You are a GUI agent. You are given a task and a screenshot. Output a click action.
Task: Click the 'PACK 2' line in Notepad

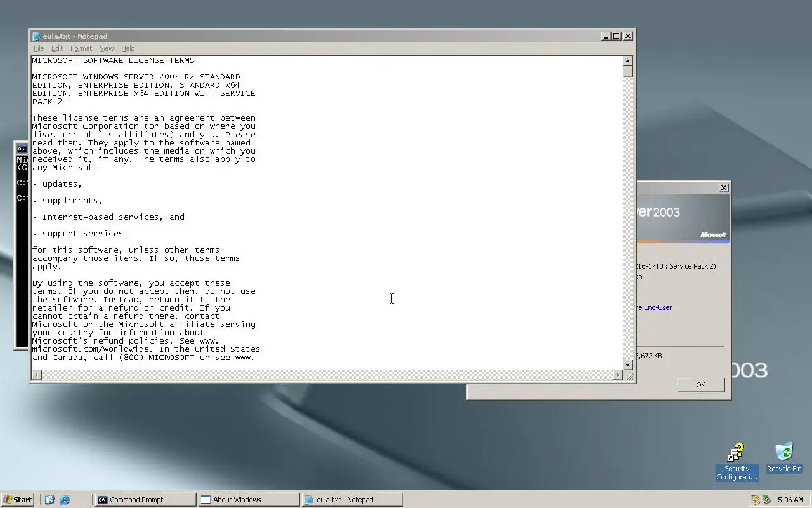pyautogui.click(x=47, y=102)
